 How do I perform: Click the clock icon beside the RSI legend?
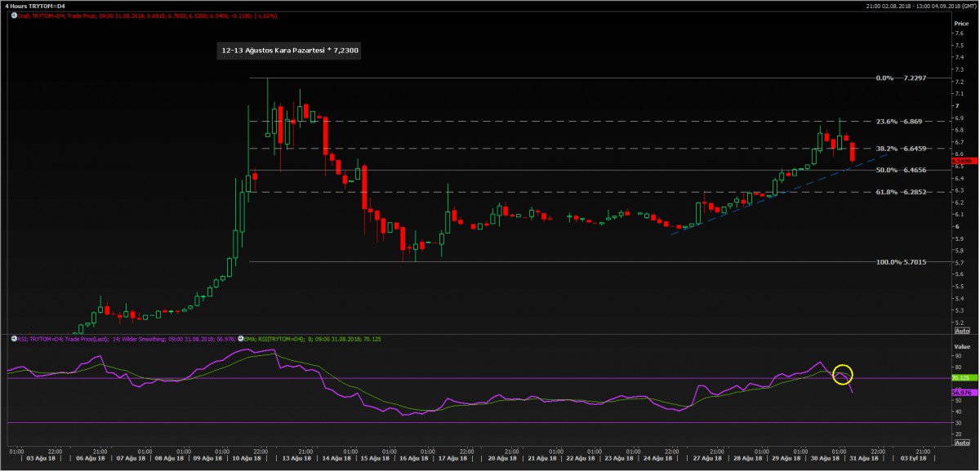14,338
